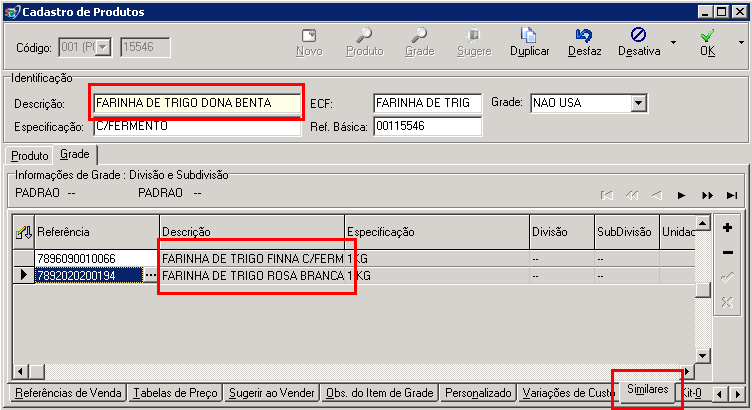This screenshot has height=410, width=752.
Task: Click the ECF input field
Action: pos(427,103)
